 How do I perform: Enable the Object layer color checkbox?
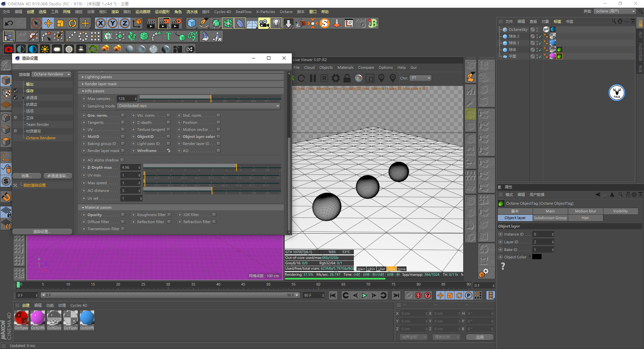tap(219, 137)
